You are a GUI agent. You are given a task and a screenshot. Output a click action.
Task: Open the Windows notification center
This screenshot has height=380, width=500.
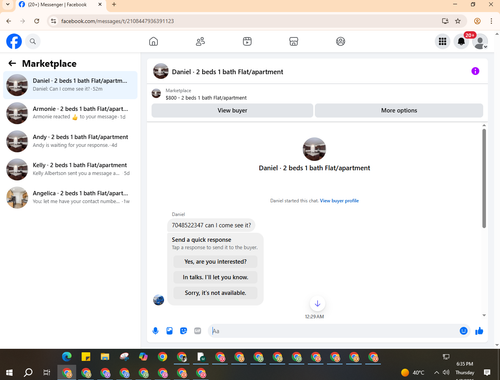pos(487,372)
